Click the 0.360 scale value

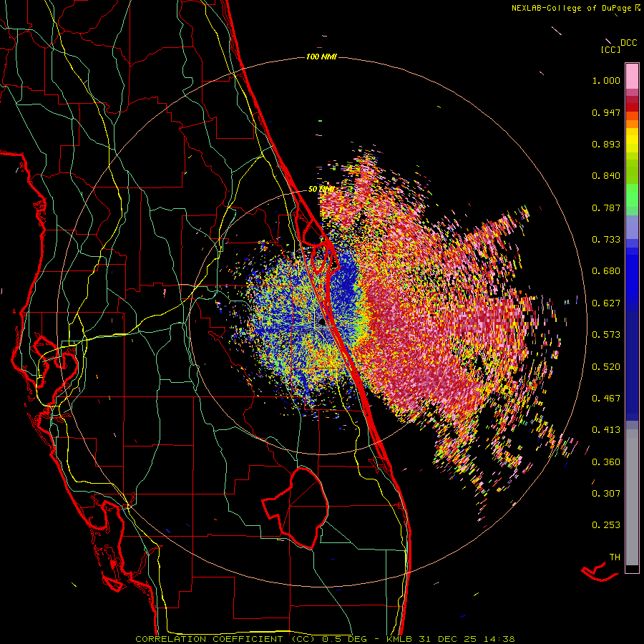(606, 462)
